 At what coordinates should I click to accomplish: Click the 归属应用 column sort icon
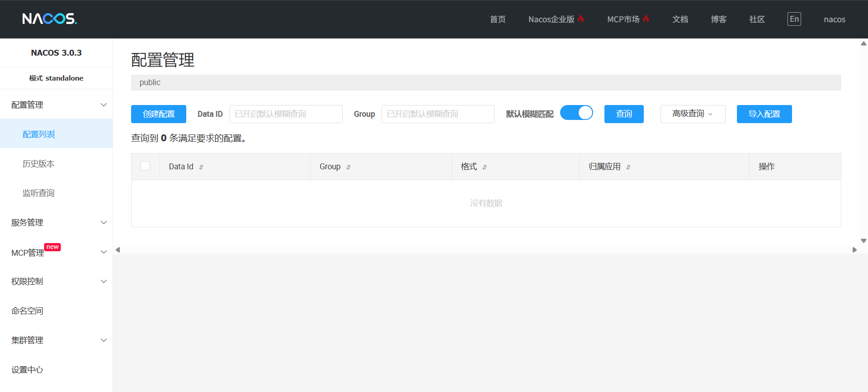628,167
